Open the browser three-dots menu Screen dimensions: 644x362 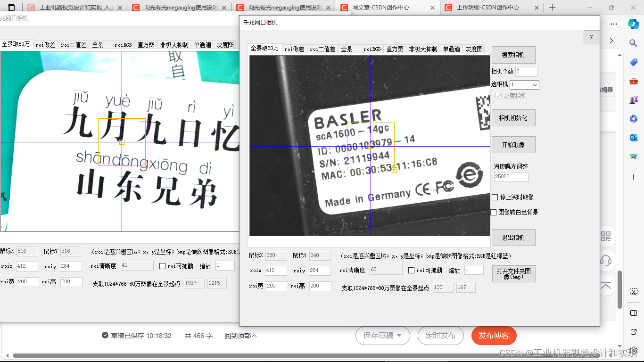[x=613, y=24]
